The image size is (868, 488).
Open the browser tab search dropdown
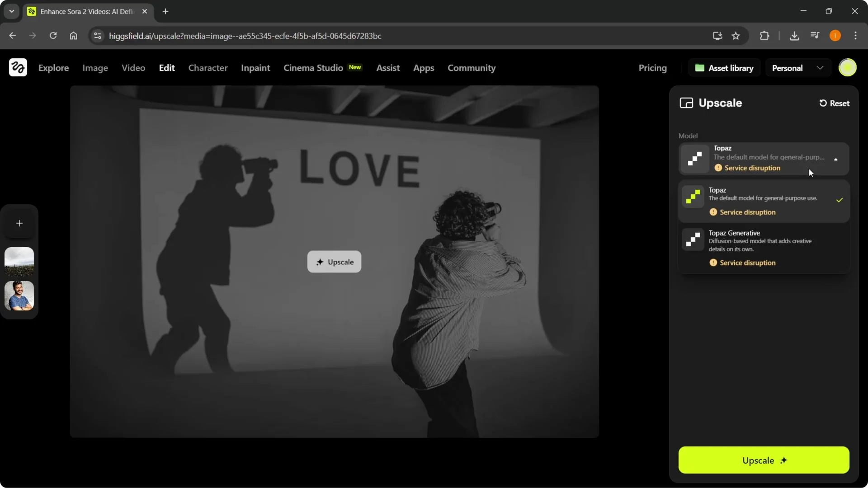pos(12,11)
